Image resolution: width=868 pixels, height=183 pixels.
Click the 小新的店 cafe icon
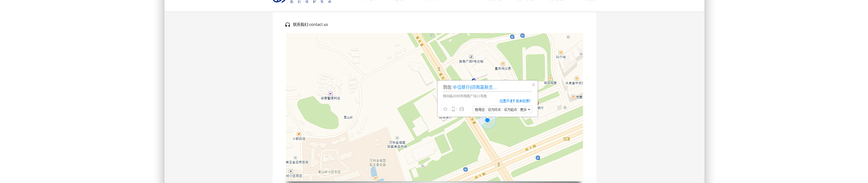tap(299, 134)
